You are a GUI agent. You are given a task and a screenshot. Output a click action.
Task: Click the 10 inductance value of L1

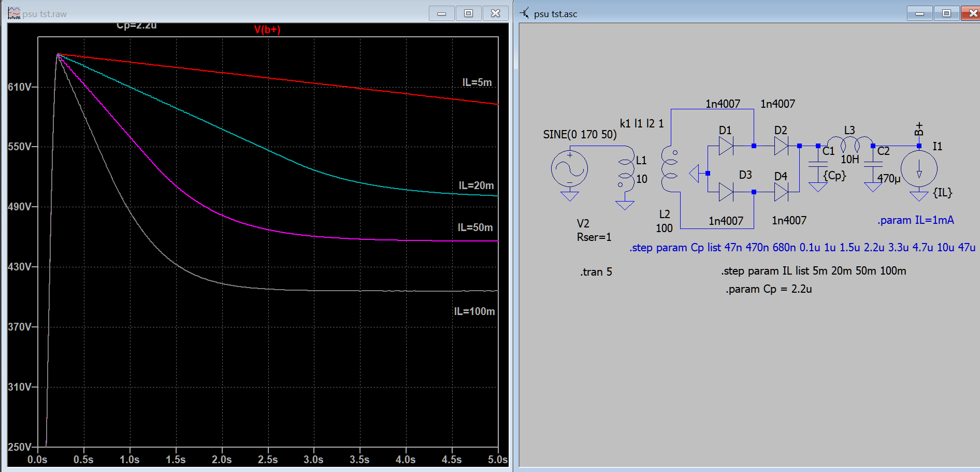[642, 179]
